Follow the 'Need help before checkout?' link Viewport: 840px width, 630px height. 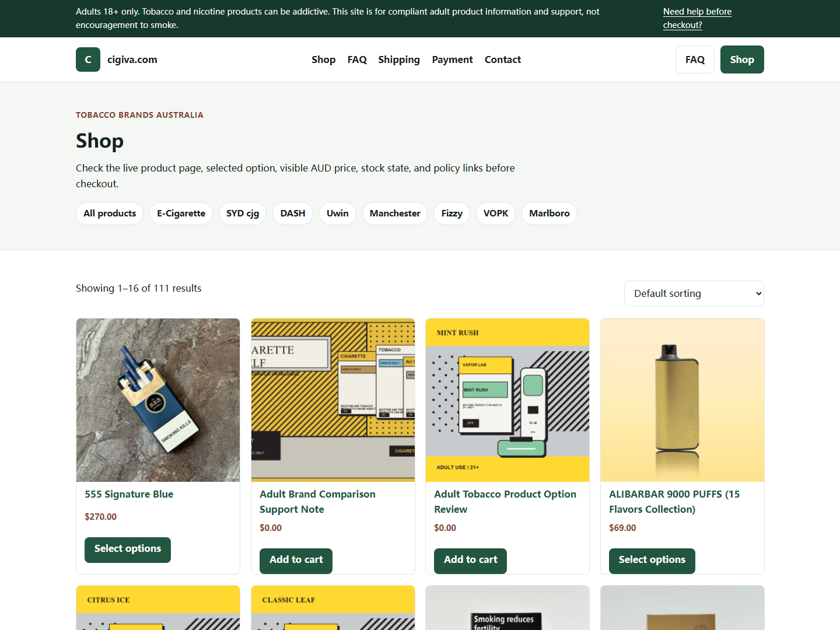[x=697, y=18]
